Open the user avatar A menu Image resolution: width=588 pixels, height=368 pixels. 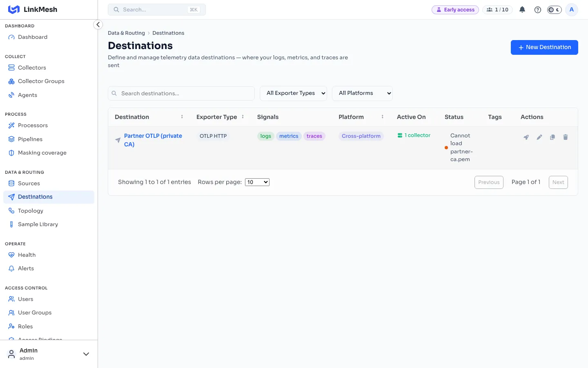coord(572,10)
